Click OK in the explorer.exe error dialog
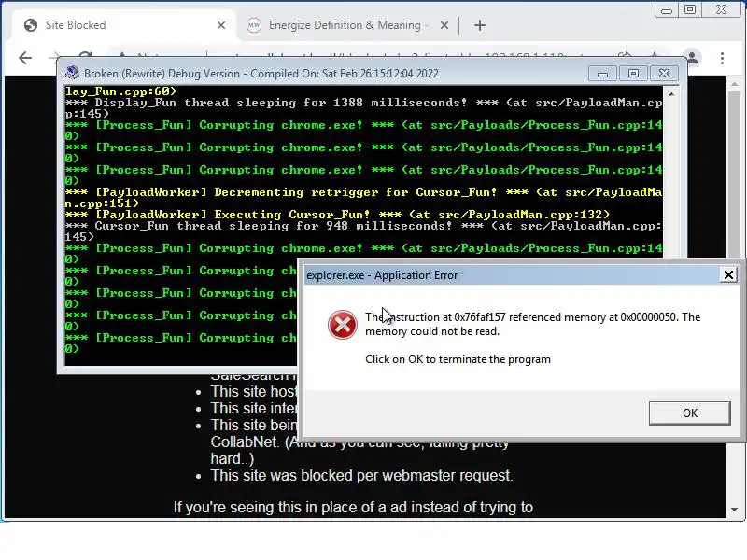 [x=689, y=413]
